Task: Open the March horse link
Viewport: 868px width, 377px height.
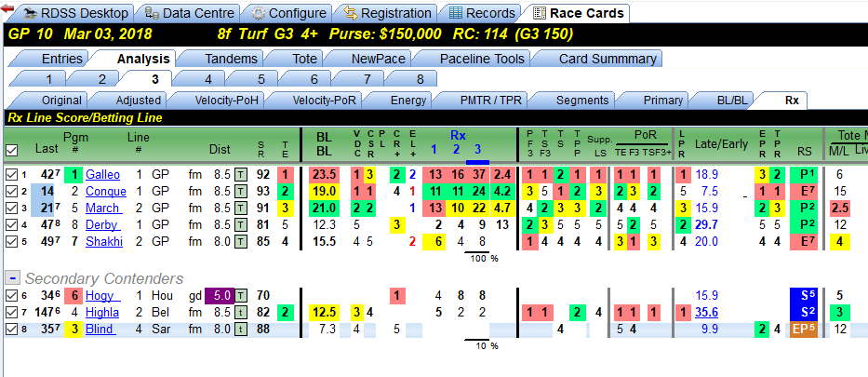Action: 103,209
